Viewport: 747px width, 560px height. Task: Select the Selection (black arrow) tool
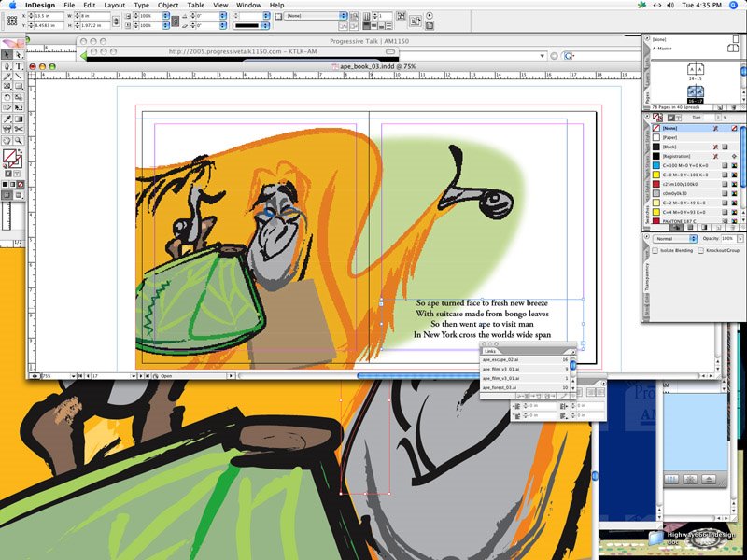click(7, 55)
